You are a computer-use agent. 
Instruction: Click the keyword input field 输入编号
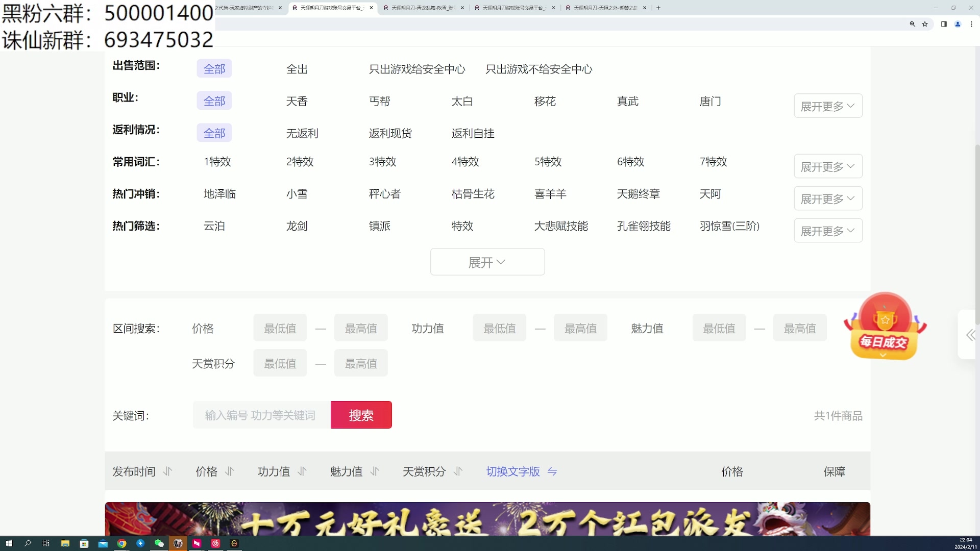coord(260,415)
